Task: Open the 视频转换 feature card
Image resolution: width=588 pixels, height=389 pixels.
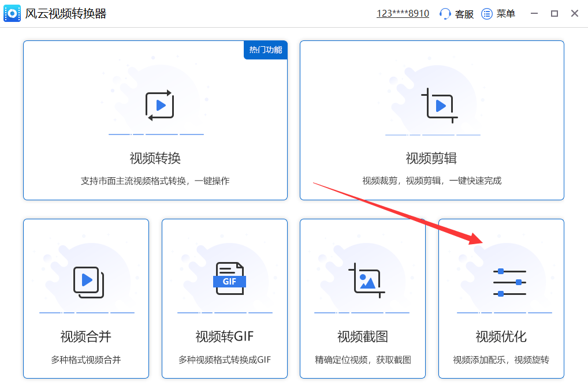Action: tap(156, 120)
